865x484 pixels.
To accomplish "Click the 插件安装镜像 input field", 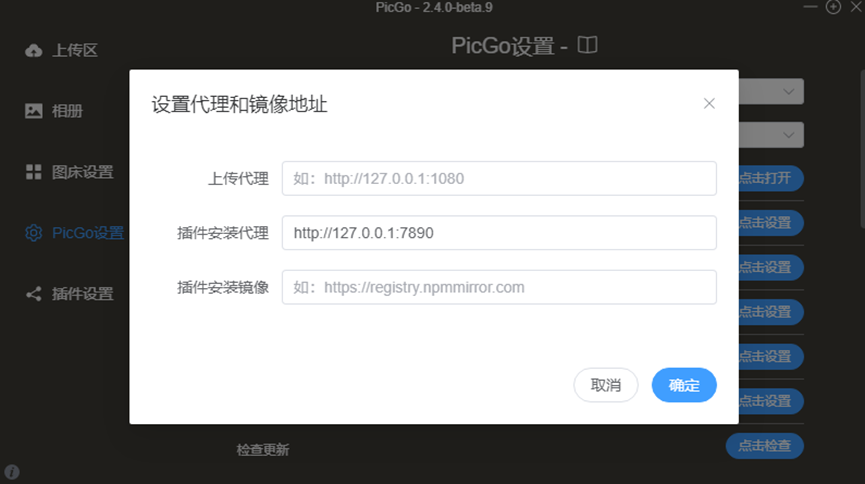I will pos(499,287).
